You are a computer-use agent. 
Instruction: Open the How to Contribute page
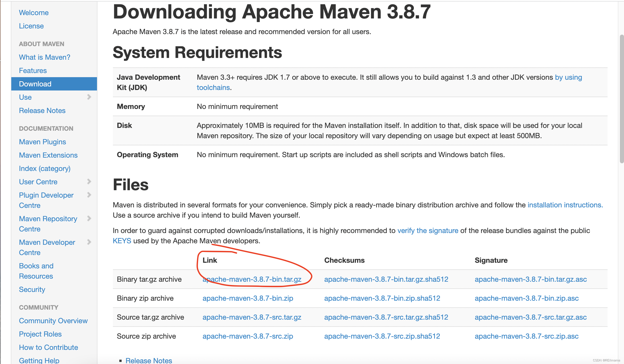click(x=48, y=347)
